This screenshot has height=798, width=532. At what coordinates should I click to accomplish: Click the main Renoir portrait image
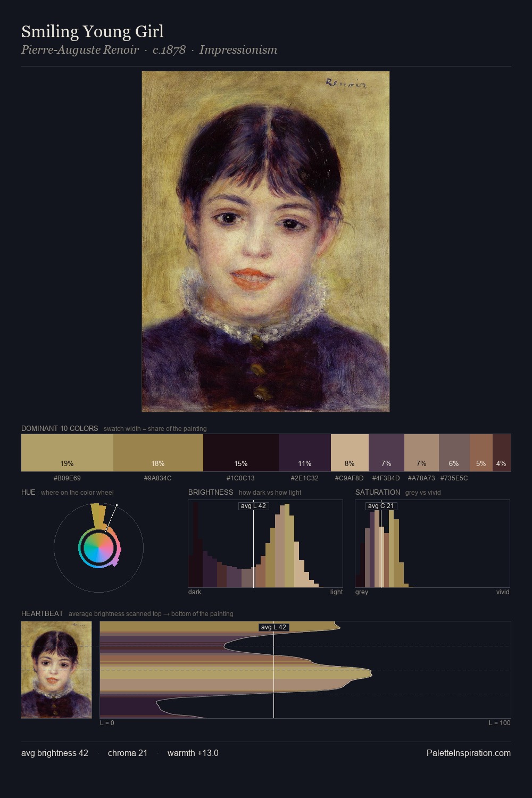[x=265, y=242]
